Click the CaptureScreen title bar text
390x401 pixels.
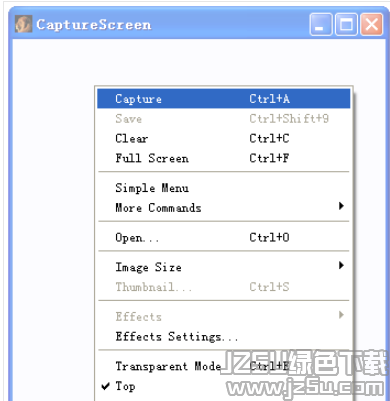click(94, 25)
